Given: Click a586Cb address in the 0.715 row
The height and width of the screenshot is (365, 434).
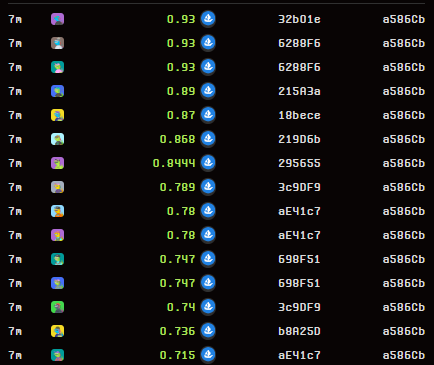Looking at the screenshot, I should [404, 355].
